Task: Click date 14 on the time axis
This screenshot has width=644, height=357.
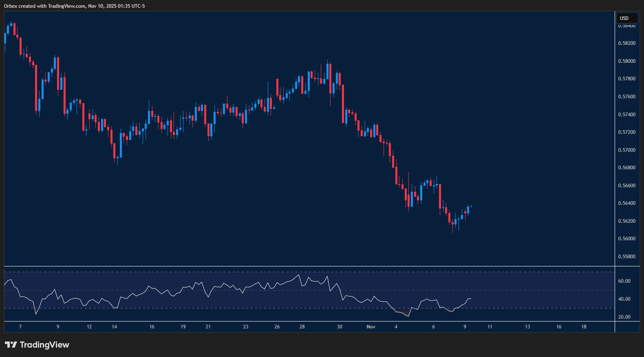Action: coord(114,327)
